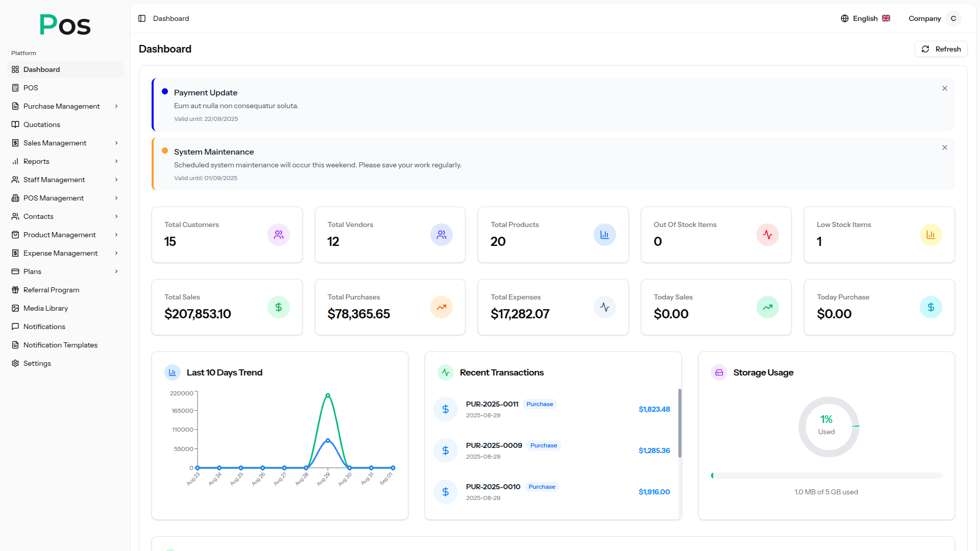The image size is (980, 551).
Task: Dismiss the Payment Update notice
Action: point(944,88)
